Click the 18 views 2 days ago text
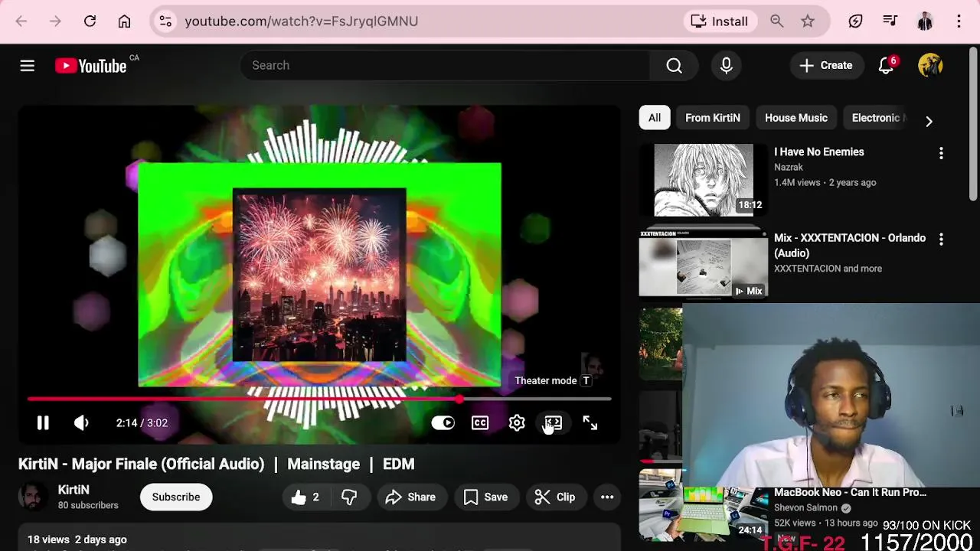Viewport: 980px width, 551px height. (x=77, y=540)
